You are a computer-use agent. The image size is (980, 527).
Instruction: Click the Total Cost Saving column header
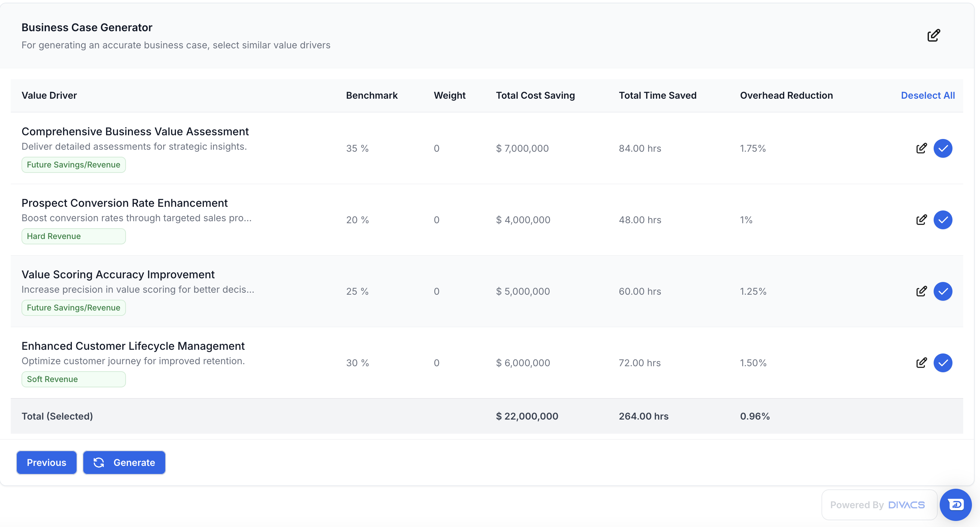(535, 95)
